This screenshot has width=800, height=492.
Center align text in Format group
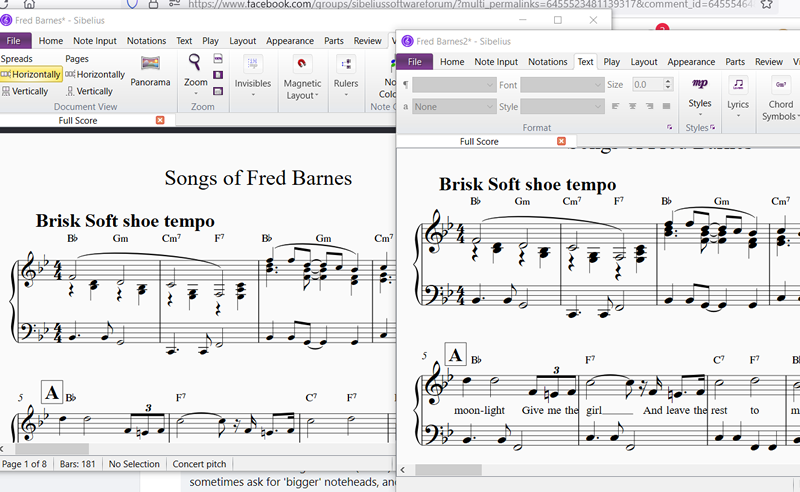633,106
